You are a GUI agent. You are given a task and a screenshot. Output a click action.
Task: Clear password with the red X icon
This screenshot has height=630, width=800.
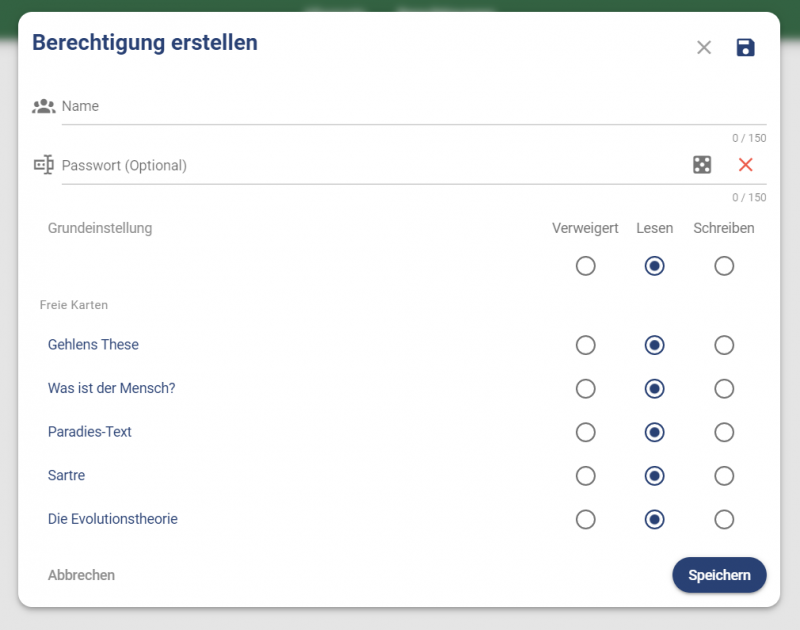745,165
